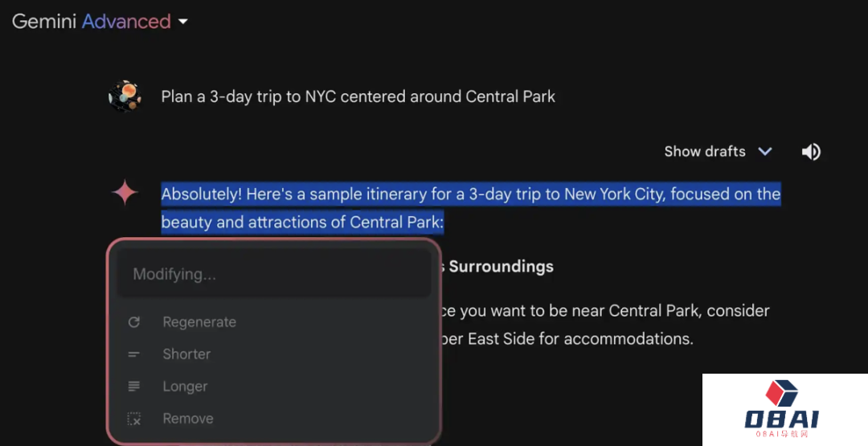Screen dimensions: 868x446
Task: Select the Remove menu option text
Action: [188, 419]
